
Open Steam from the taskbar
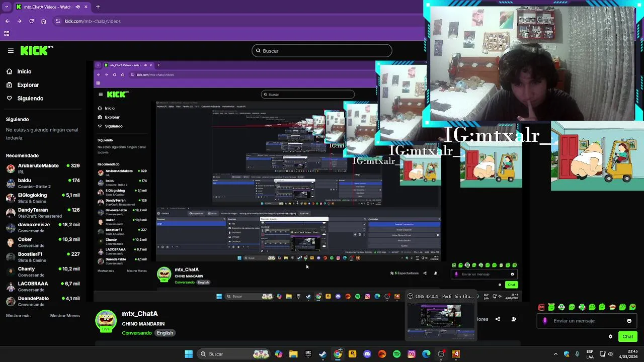pyautogui.click(x=323, y=354)
